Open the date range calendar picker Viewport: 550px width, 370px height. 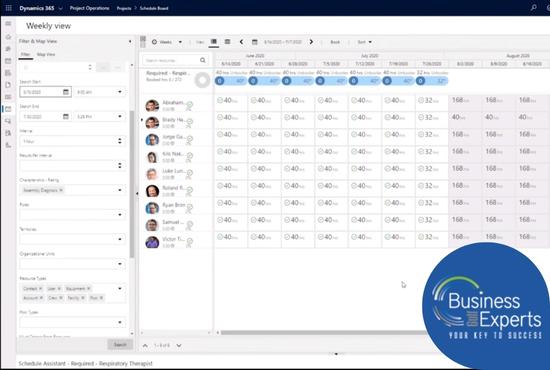point(255,42)
